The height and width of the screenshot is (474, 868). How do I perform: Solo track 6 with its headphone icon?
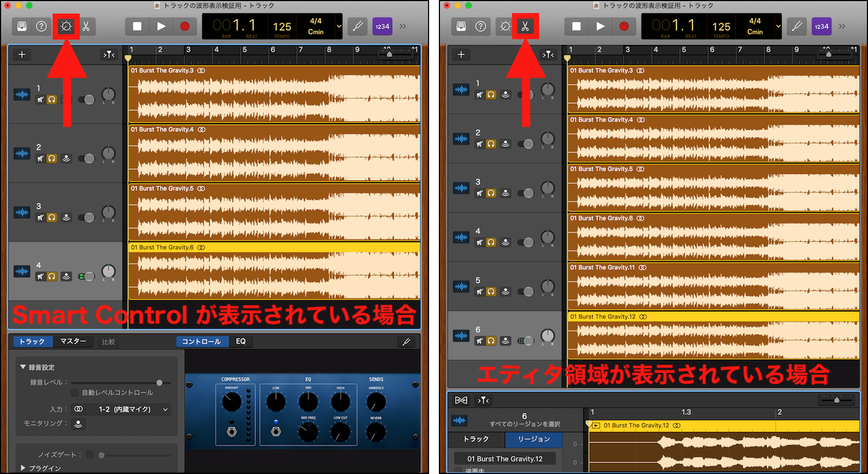tap(491, 341)
